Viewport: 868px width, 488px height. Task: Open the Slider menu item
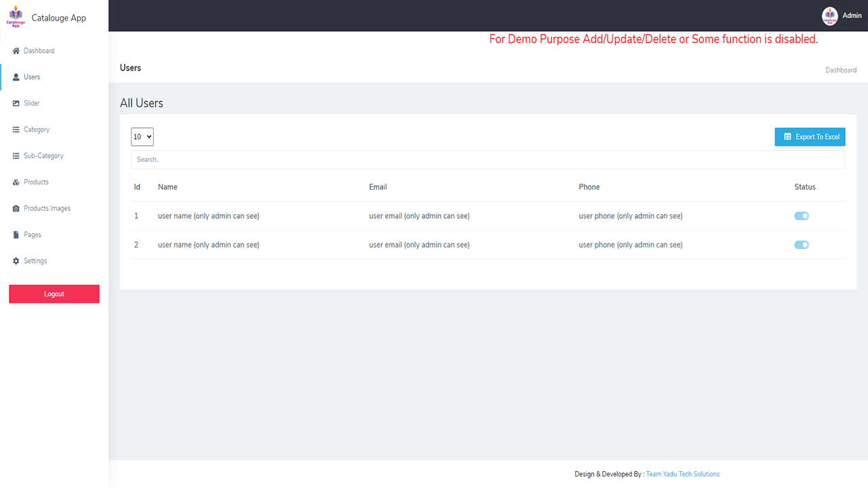coord(54,104)
